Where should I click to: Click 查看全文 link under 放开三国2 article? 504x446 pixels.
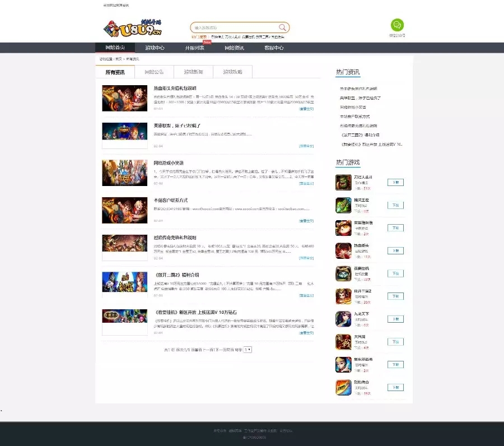pyautogui.click(x=306, y=295)
